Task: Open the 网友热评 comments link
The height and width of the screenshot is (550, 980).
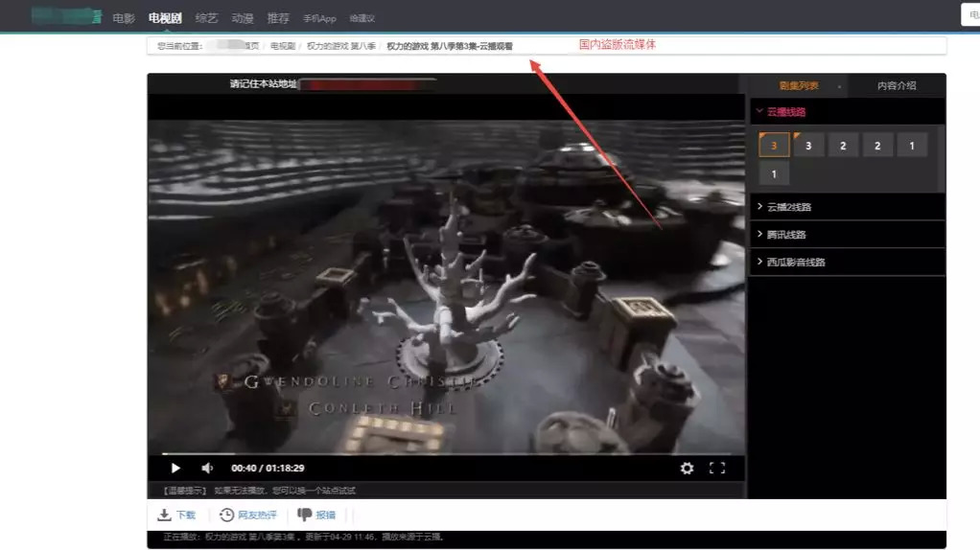Action: tap(257, 516)
